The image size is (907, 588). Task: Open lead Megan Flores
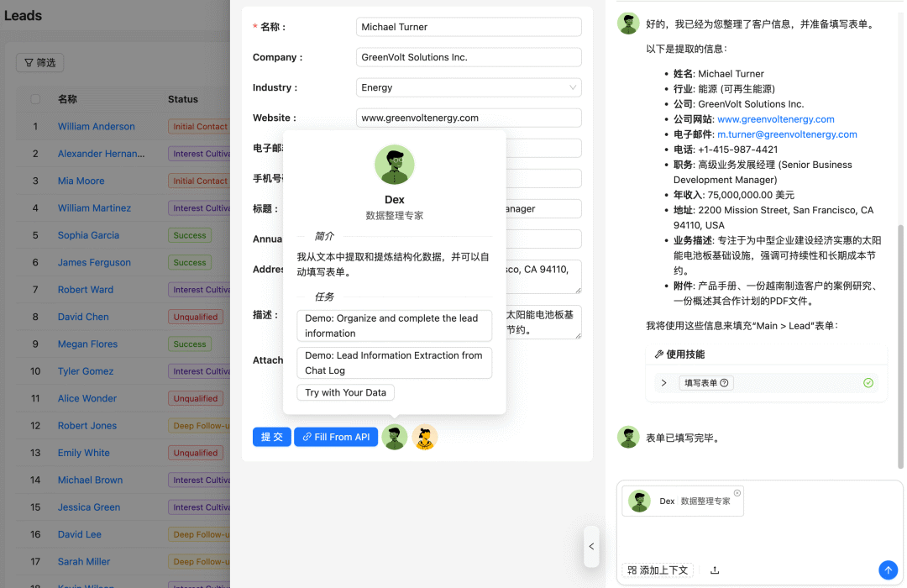coord(87,344)
